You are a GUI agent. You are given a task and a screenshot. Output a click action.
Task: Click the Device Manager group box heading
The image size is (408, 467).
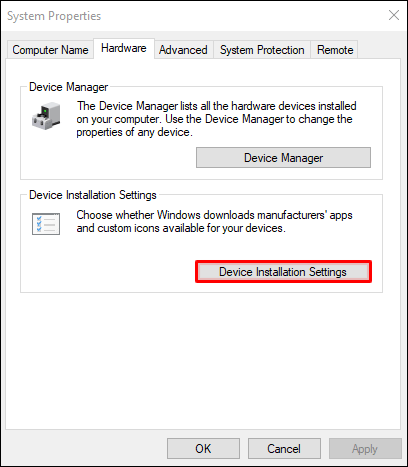[x=68, y=87]
